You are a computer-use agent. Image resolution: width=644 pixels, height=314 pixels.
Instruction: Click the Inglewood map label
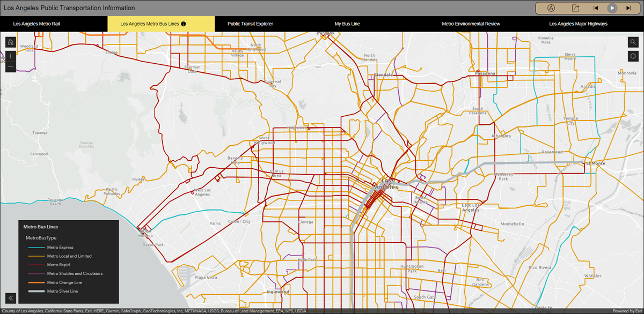point(278,292)
